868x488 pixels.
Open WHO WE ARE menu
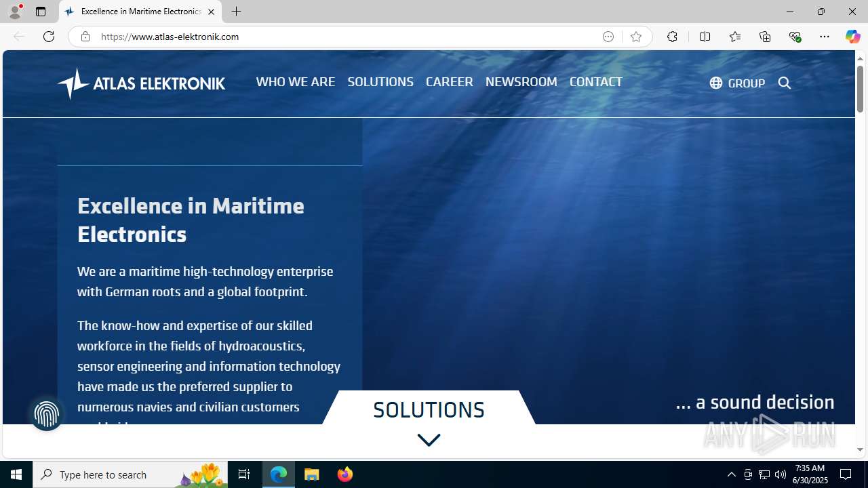296,81
